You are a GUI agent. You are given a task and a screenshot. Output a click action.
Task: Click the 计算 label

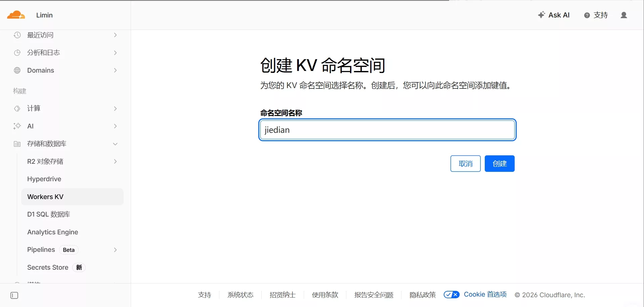pos(34,108)
